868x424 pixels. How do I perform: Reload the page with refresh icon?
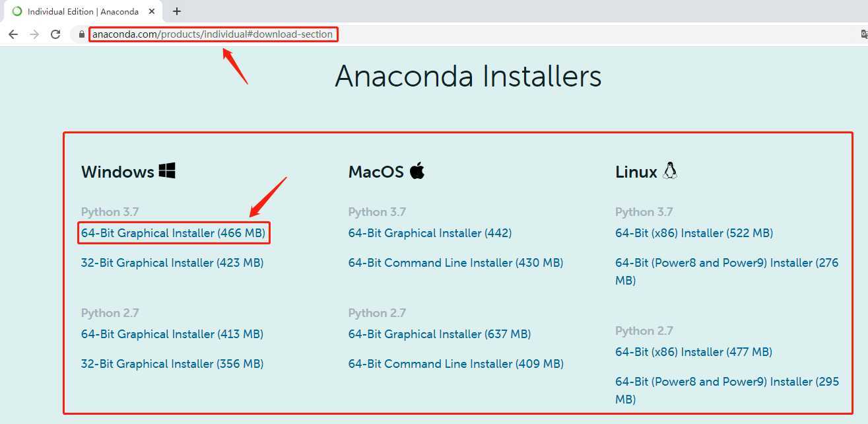55,34
